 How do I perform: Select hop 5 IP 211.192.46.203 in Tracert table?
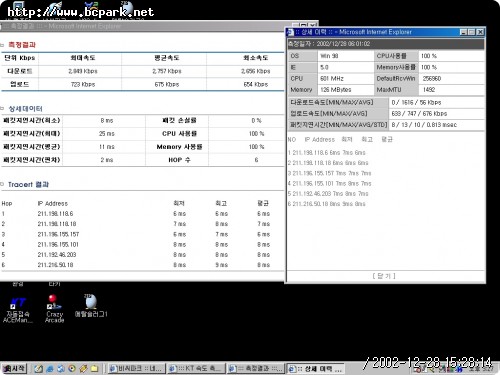[x=57, y=255]
